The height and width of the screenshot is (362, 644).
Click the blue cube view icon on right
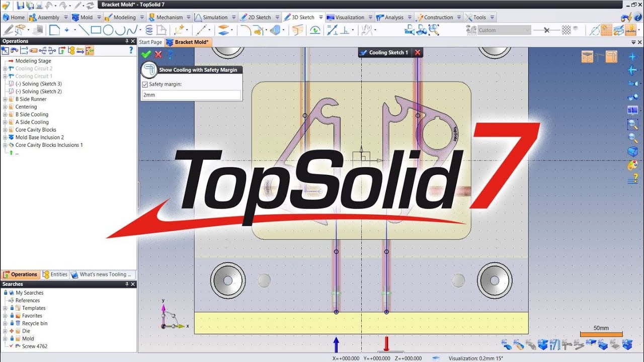[x=632, y=151]
